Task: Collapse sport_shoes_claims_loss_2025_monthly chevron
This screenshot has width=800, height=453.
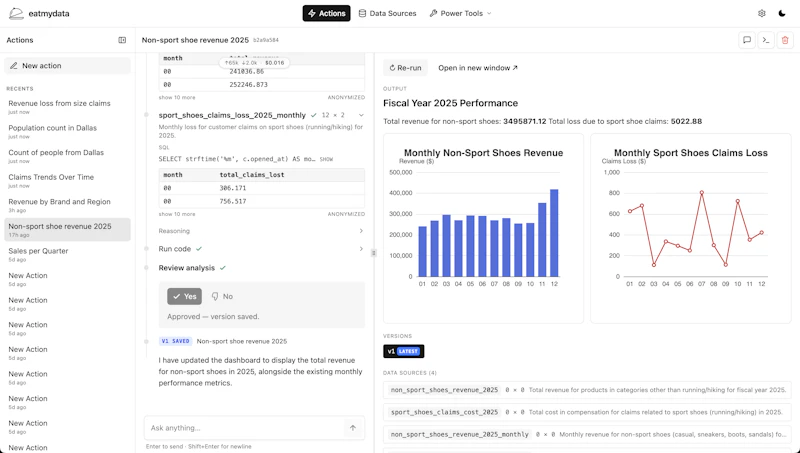Action: 361,115
